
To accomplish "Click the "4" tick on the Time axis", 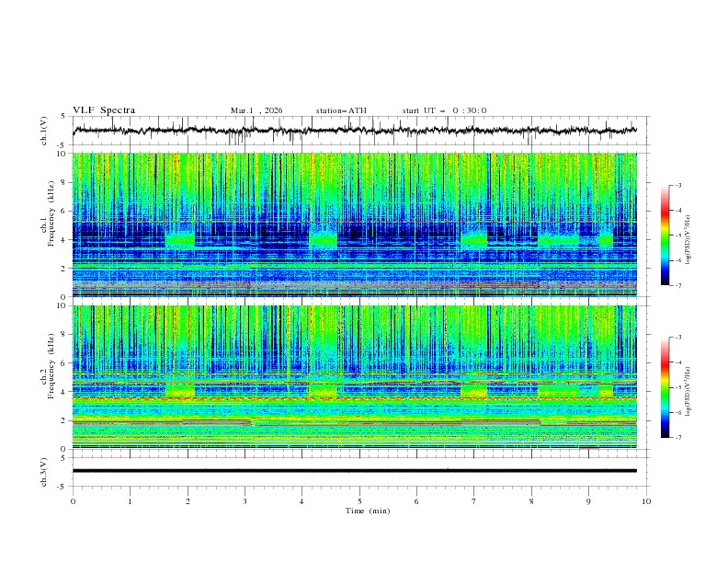I will tap(302, 501).
